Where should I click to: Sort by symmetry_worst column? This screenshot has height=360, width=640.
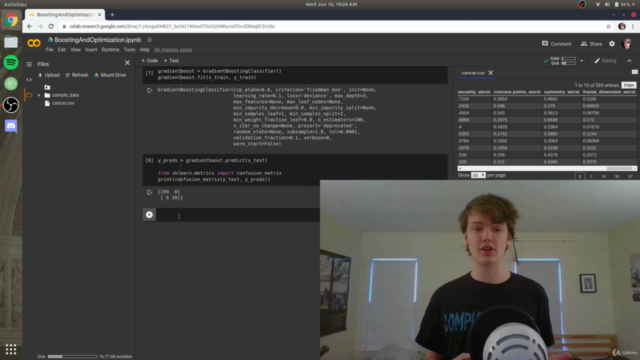point(562,92)
